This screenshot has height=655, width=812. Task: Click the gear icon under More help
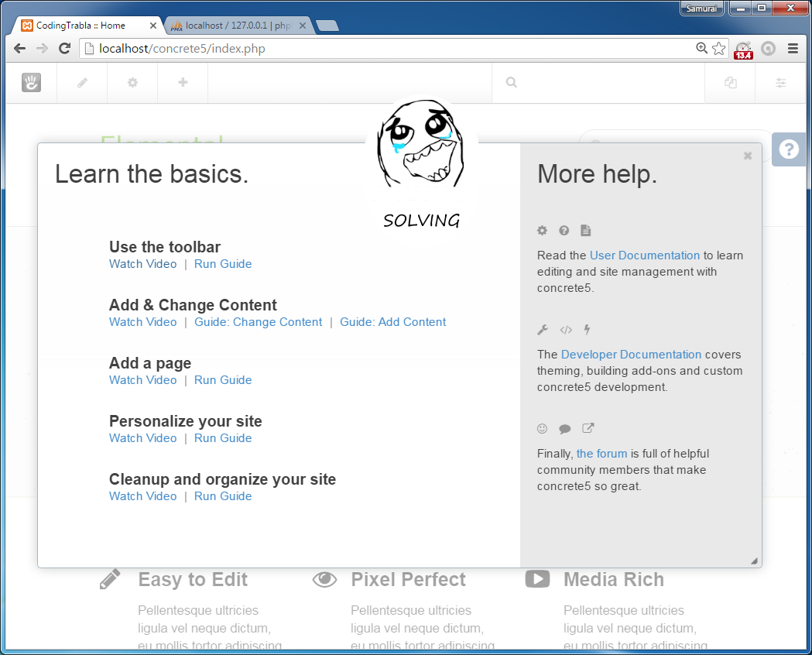[542, 231]
